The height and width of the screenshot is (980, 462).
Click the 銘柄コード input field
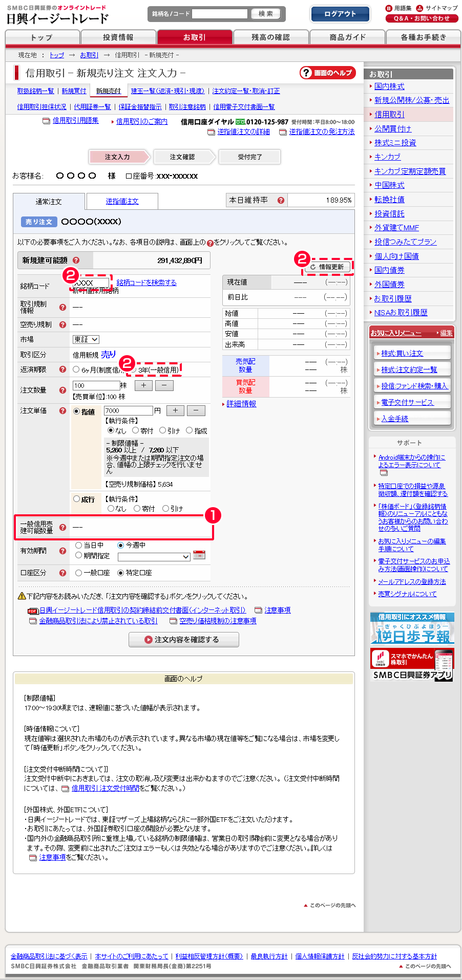pos(91,283)
